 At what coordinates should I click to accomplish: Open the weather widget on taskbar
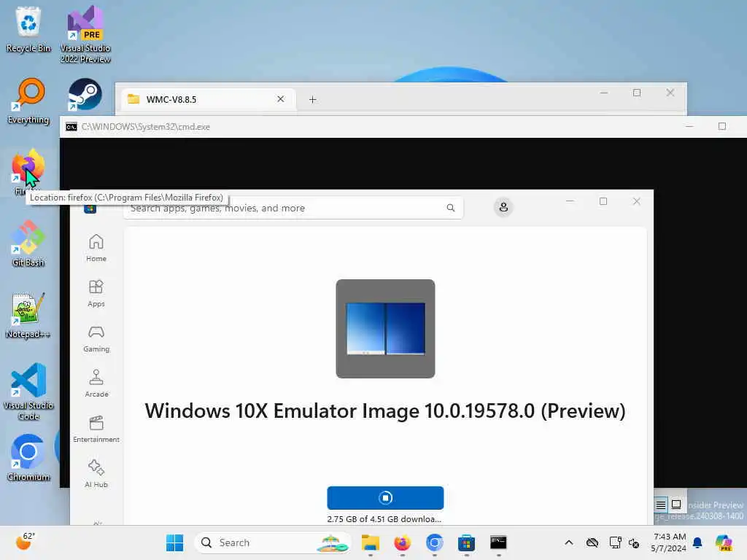(24, 542)
